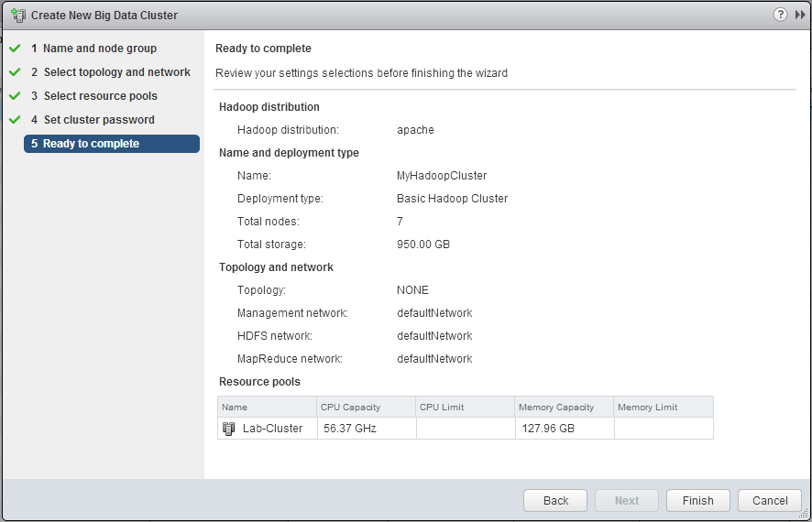Click the MyHadoopCluster name value
812x522 pixels.
point(442,176)
